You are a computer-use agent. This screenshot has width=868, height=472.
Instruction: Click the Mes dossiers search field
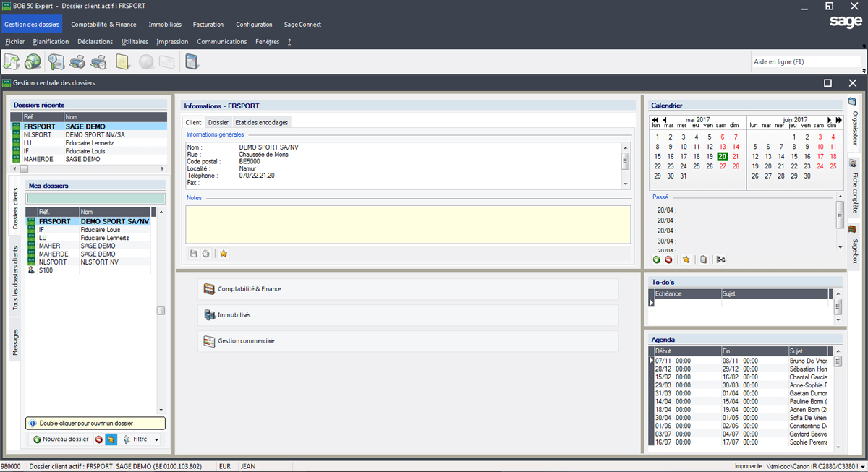point(95,198)
